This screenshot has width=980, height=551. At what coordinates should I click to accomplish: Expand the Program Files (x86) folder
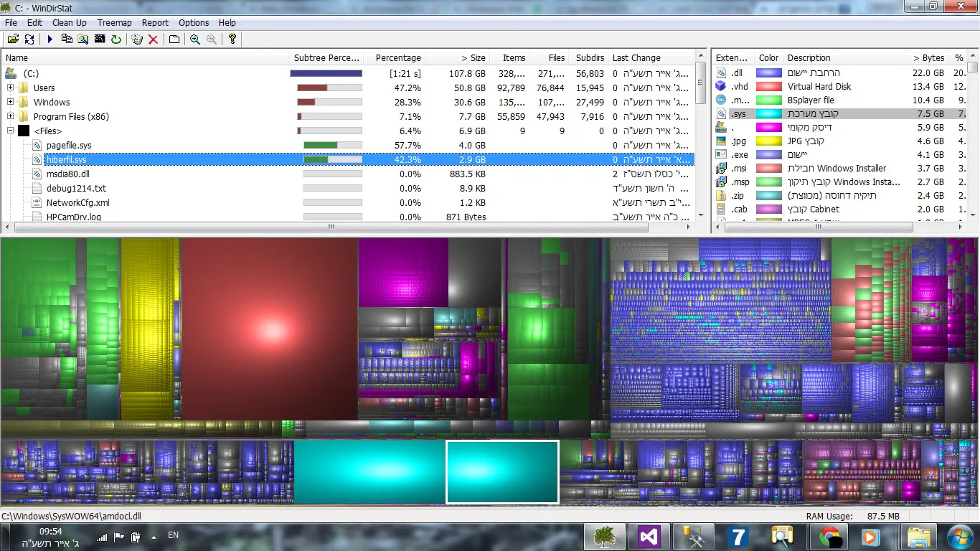[x=11, y=116]
